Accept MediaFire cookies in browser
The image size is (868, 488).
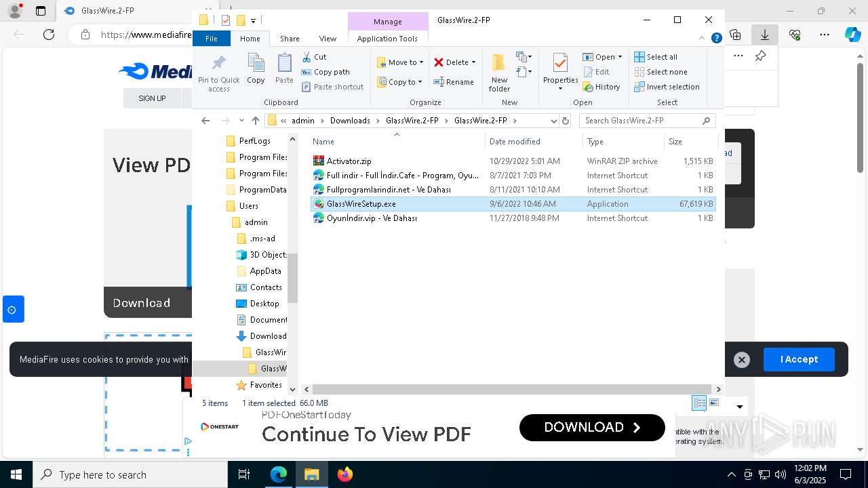pyautogui.click(x=799, y=359)
